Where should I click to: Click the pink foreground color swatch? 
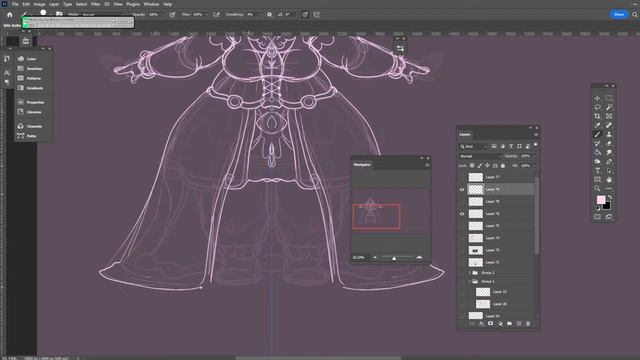(x=600, y=200)
